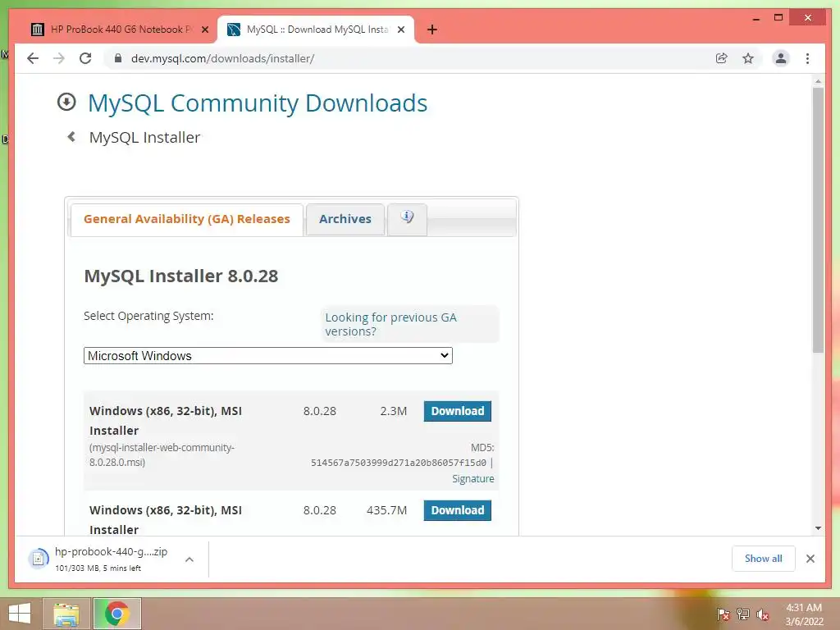Screen dimensions: 840x630
Task: Follow Looking for previous GA versions link
Action: point(390,324)
